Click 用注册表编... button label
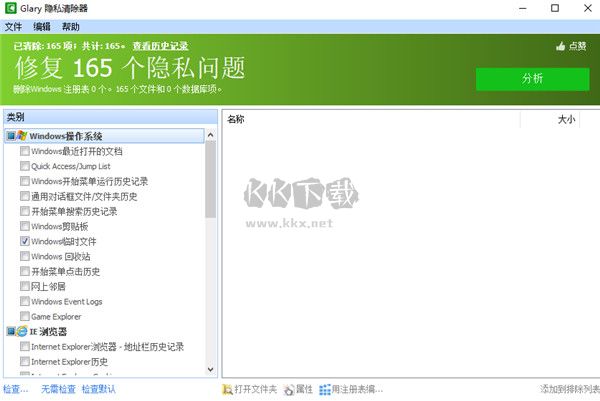The width and height of the screenshot is (600, 401). tap(357, 390)
